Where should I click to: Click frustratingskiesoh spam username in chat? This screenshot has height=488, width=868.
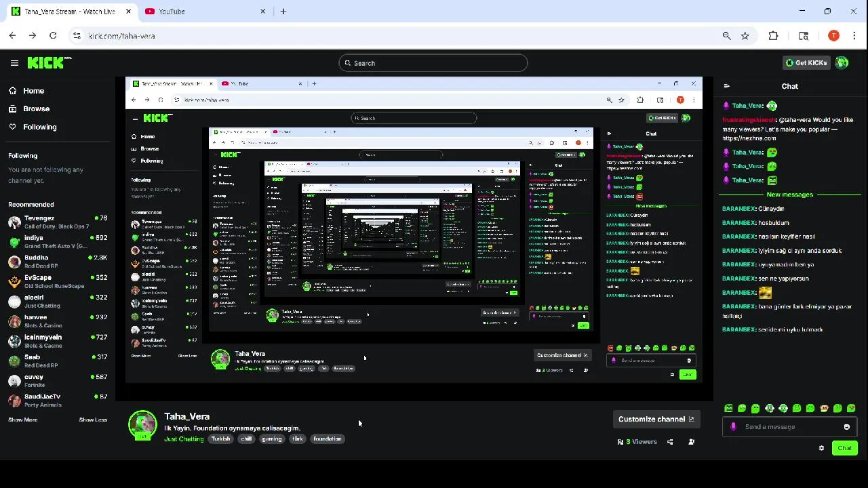point(749,120)
